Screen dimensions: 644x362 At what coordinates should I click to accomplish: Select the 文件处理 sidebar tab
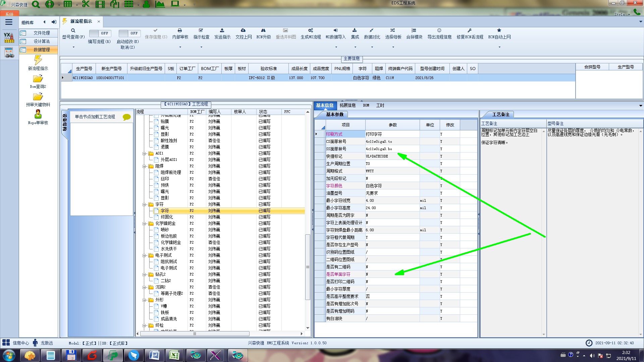tap(38, 33)
